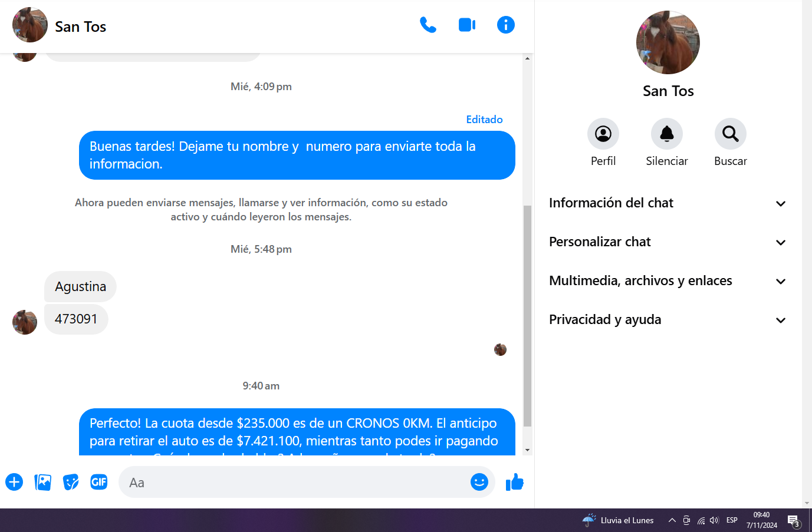Viewport: 812px width, 532px height.
Task: Open the GIF picker
Action: point(99,482)
